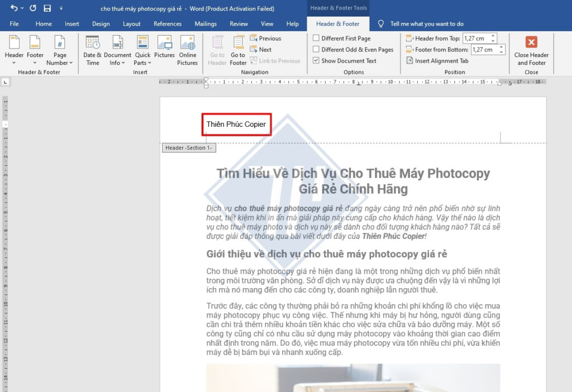Click the Undo arrow in title bar
This screenshot has height=392, width=572.
click(13, 8)
